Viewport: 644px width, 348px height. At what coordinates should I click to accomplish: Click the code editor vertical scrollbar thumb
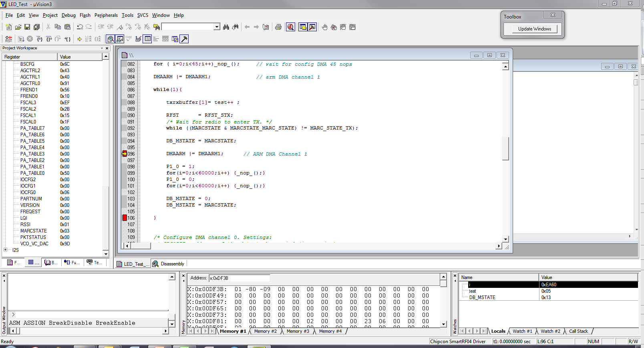click(x=505, y=148)
